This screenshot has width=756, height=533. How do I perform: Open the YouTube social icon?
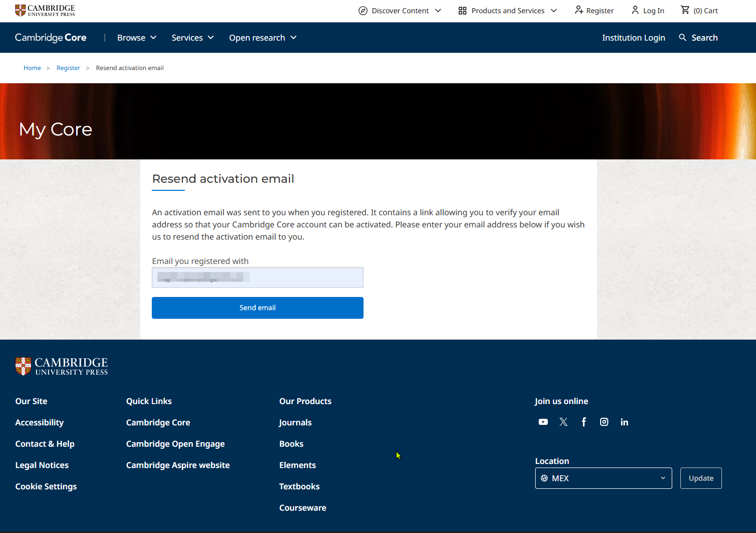point(543,422)
